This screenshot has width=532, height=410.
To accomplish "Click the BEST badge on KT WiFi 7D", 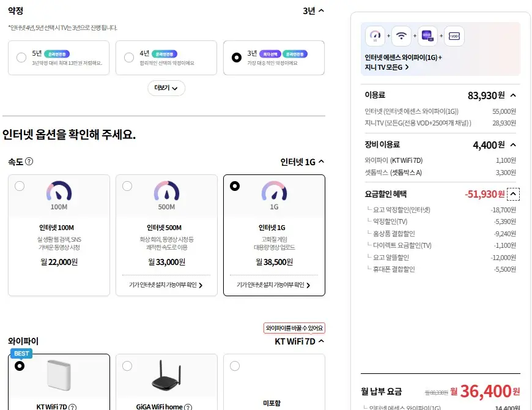I will 21,353.
